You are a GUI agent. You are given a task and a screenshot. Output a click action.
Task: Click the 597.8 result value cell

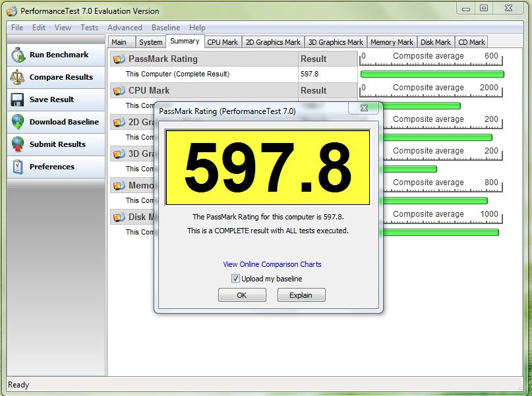309,74
